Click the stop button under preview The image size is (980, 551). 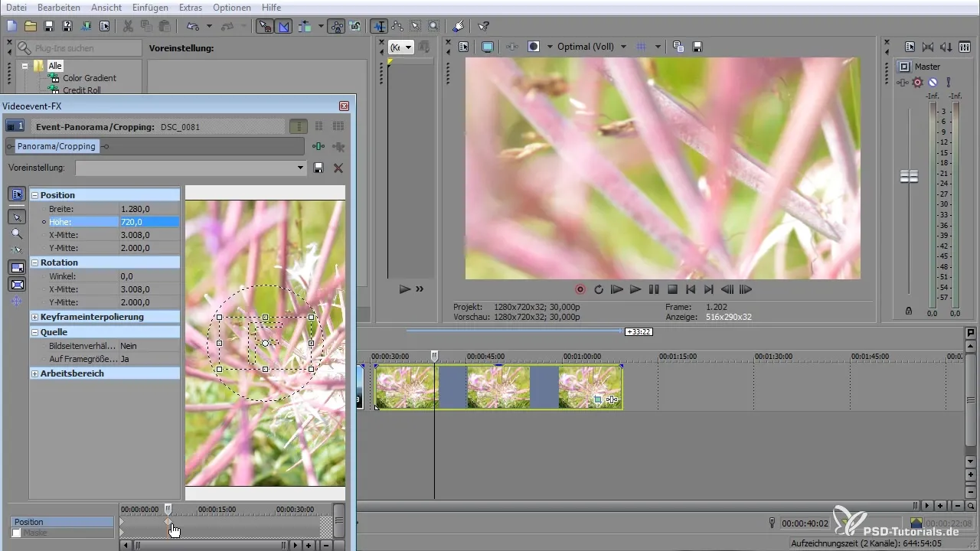[672, 290]
